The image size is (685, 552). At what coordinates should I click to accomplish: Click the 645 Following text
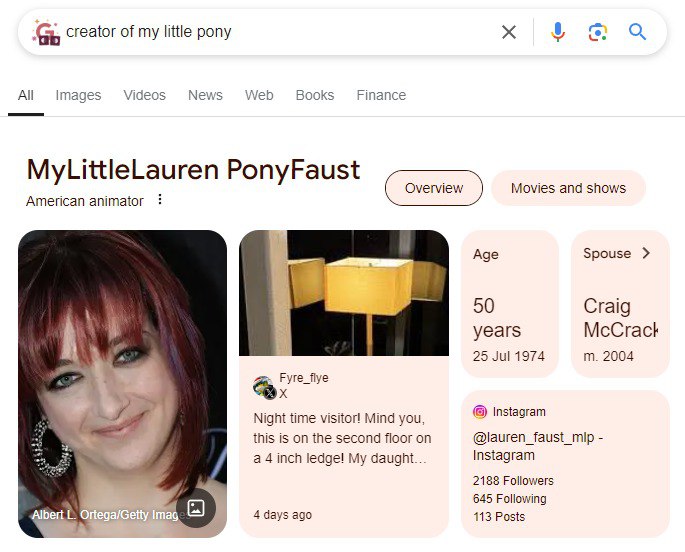click(x=509, y=499)
